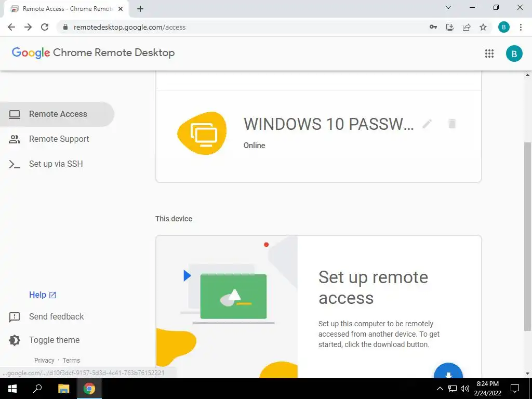Open the saved passwords key icon
This screenshot has height=399, width=532.
(433, 27)
